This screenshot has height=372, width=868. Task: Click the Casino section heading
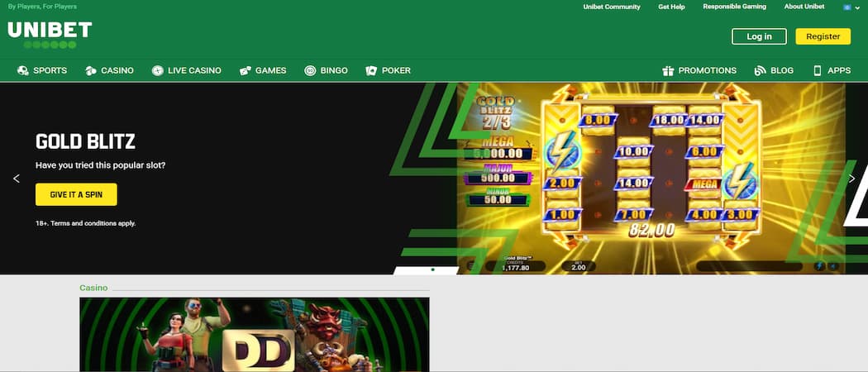point(93,288)
